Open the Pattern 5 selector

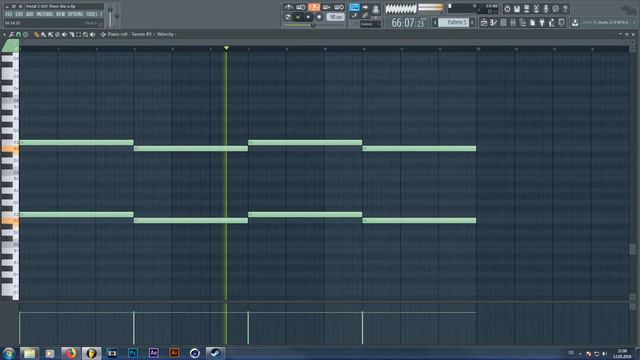(x=453, y=22)
